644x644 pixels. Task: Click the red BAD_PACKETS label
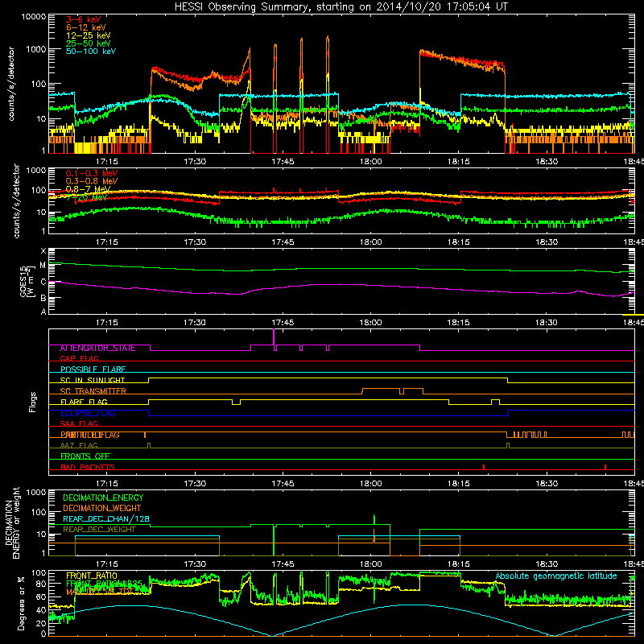coord(88,467)
